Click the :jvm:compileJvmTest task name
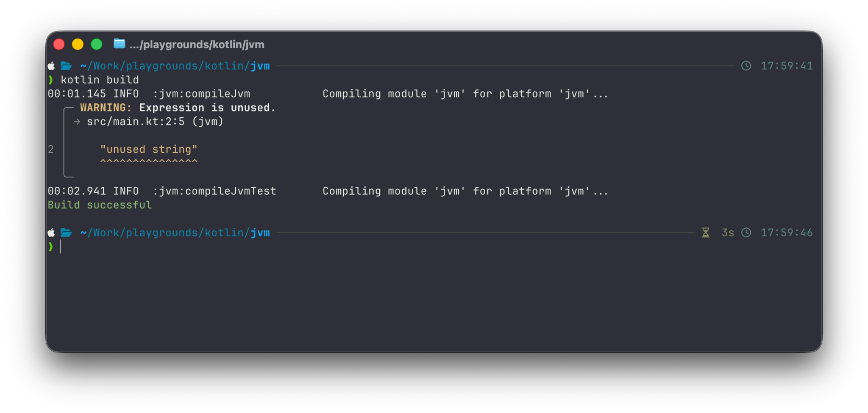 (214, 191)
